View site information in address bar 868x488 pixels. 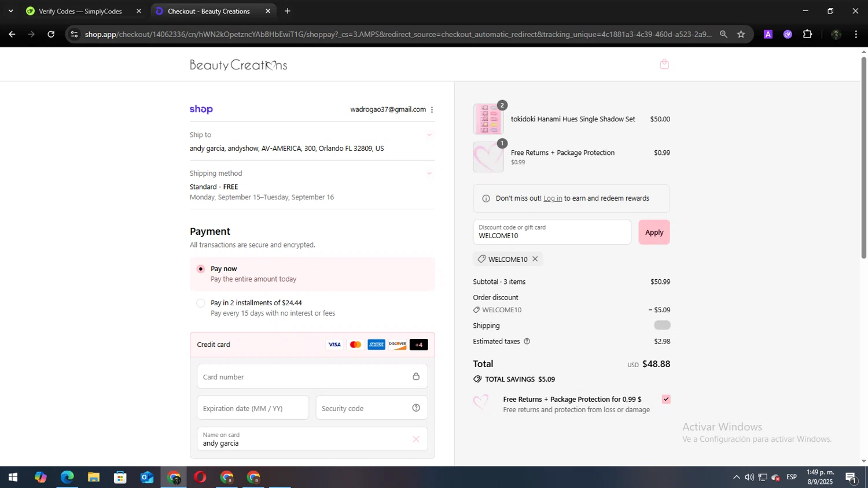(73, 34)
